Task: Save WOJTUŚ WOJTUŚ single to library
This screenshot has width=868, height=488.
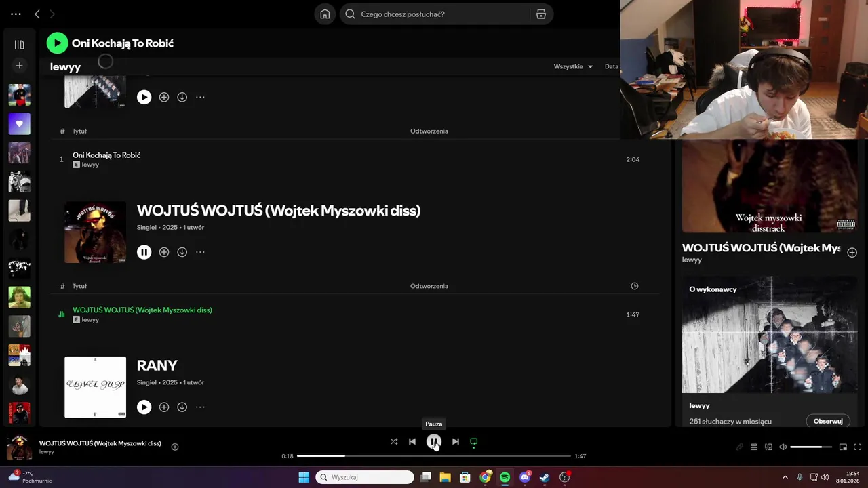Action: click(163, 252)
